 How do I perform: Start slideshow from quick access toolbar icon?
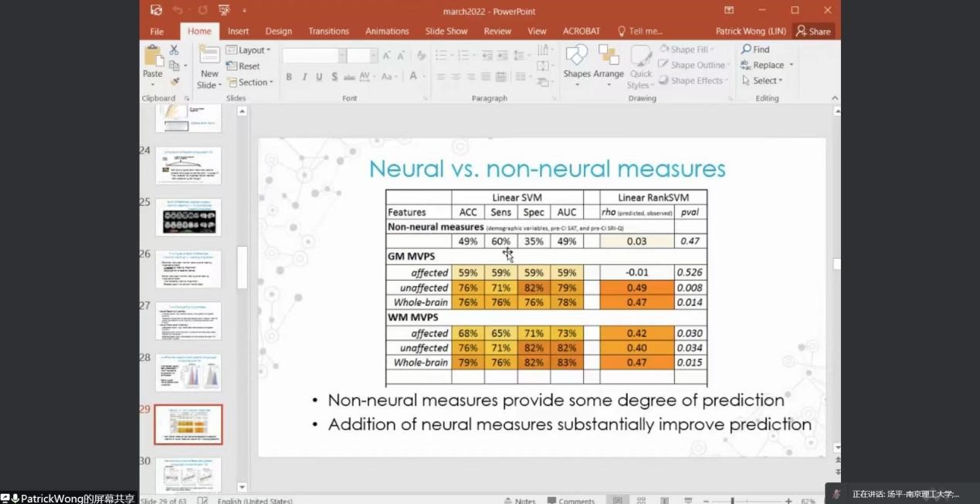pos(225,11)
